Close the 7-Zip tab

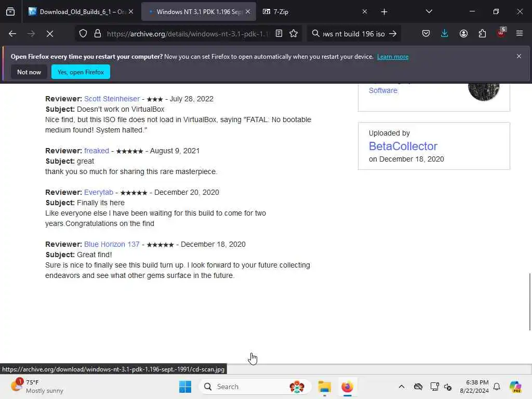tap(364, 11)
